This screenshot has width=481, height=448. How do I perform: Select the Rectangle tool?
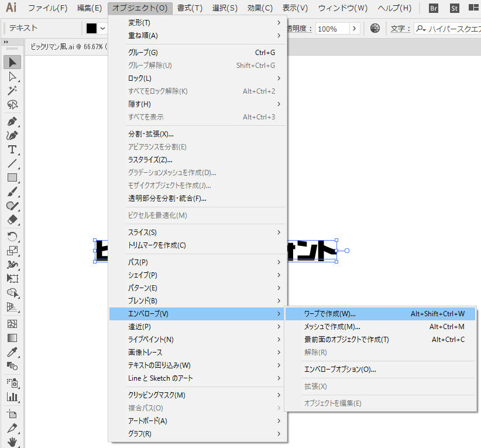pyautogui.click(x=12, y=177)
